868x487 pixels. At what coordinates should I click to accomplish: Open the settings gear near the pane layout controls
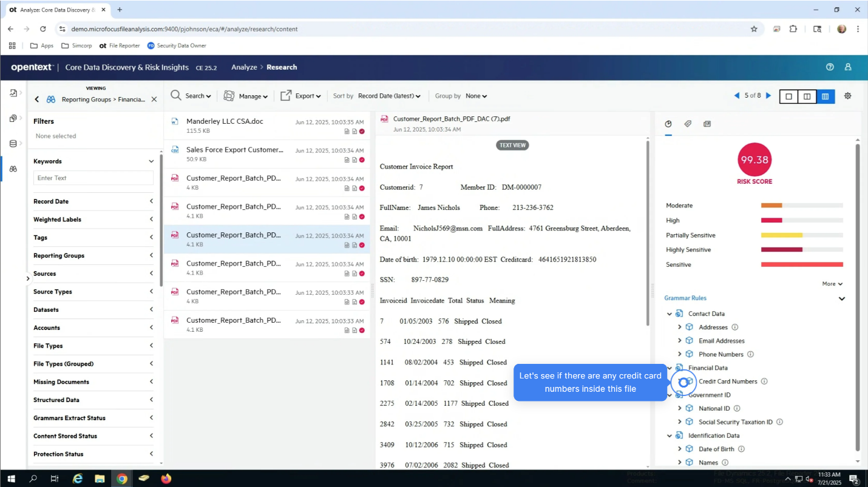[847, 96]
